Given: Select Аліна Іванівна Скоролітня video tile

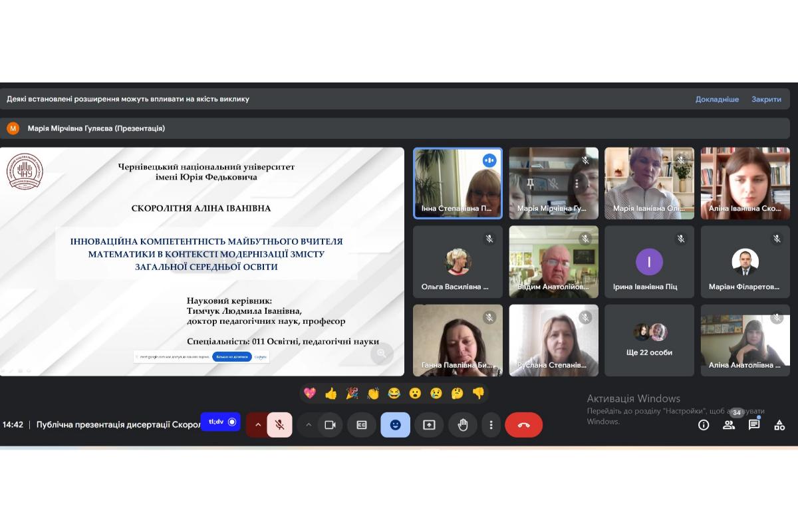Looking at the screenshot, I should tap(745, 183).
